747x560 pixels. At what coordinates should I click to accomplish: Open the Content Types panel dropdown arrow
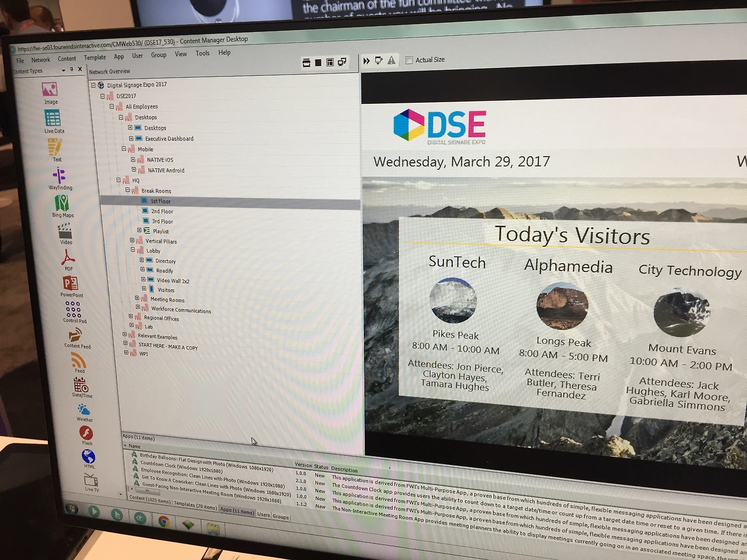point(64,70)
